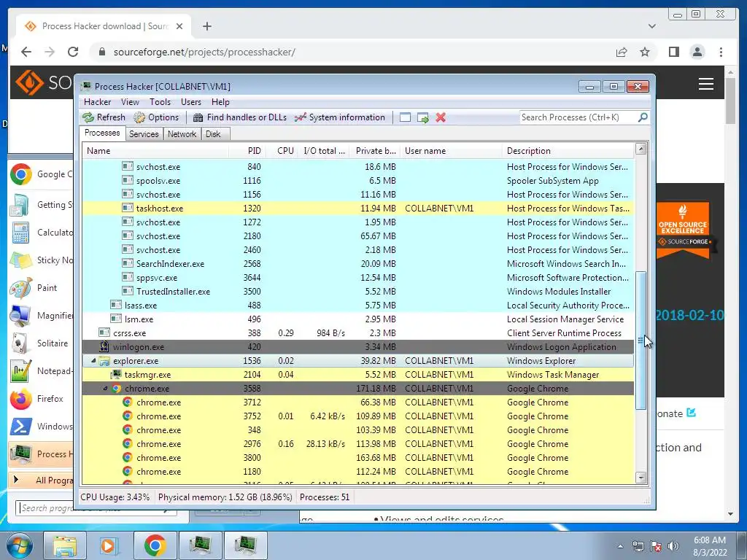Open Chrome's three-dot menu
This screenshot has height=560, width=747.
point(721,52)
